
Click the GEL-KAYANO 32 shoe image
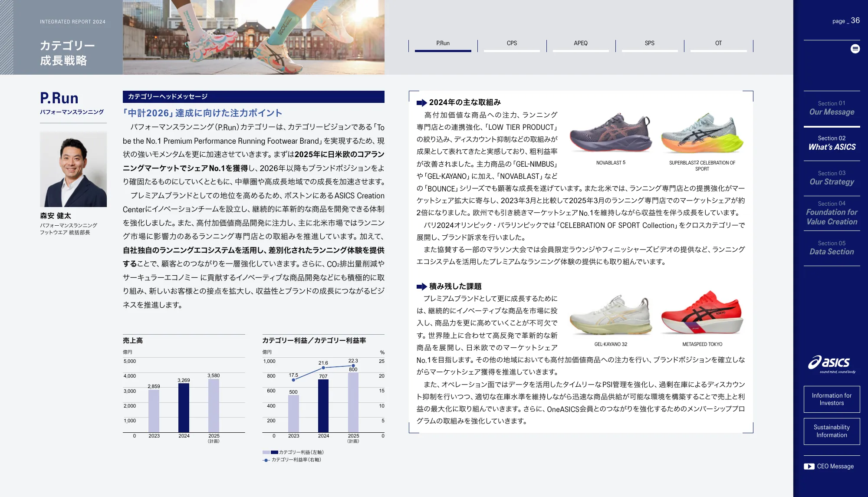click(x=610, y=315)
